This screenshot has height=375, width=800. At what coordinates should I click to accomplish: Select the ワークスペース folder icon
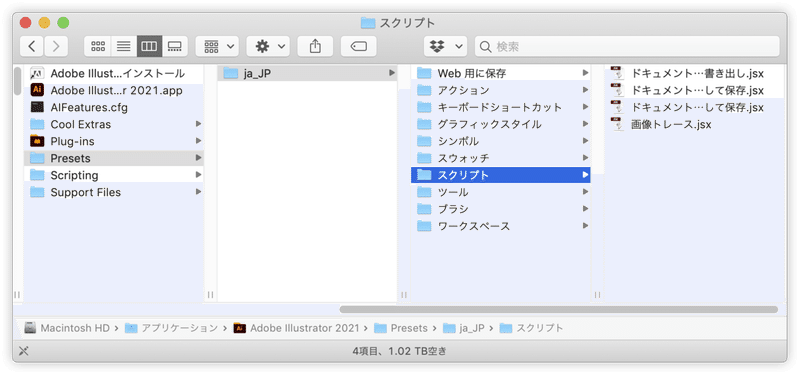424,226
